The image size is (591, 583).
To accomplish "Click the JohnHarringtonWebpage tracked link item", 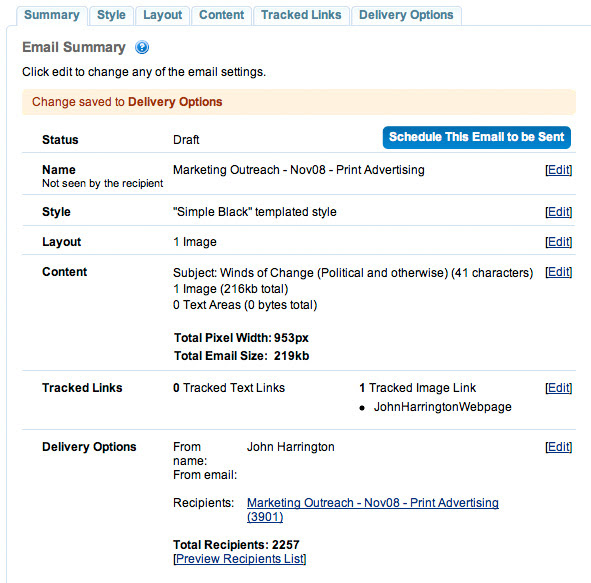I will pos(442,407).
